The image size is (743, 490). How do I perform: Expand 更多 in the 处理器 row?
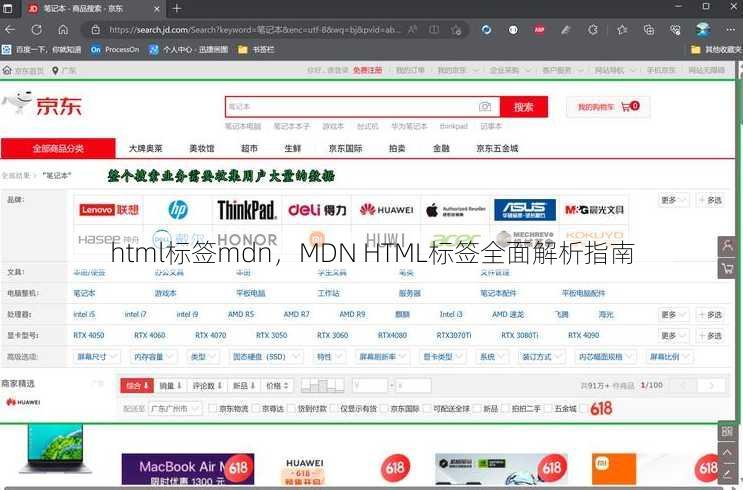point(673,315)
